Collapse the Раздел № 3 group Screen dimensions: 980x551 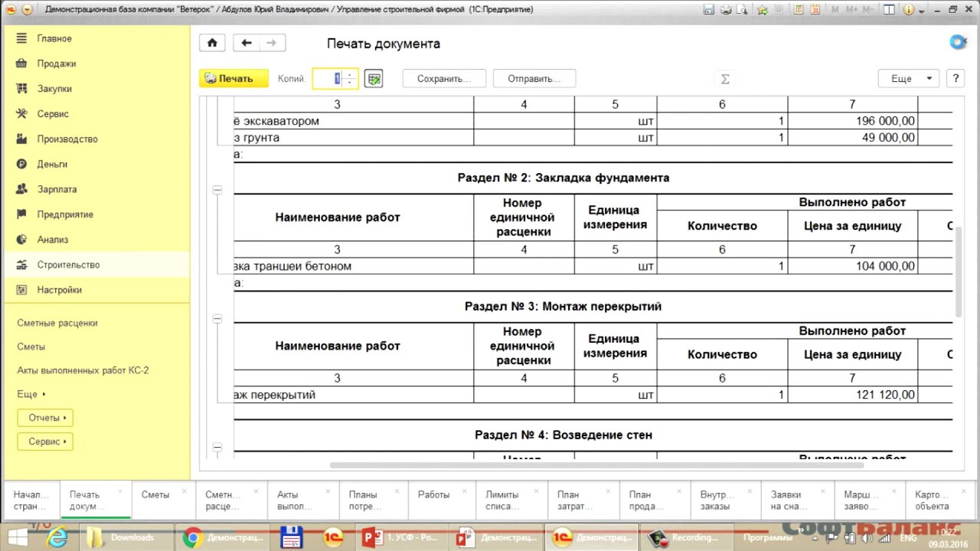[x=217, y=318]
